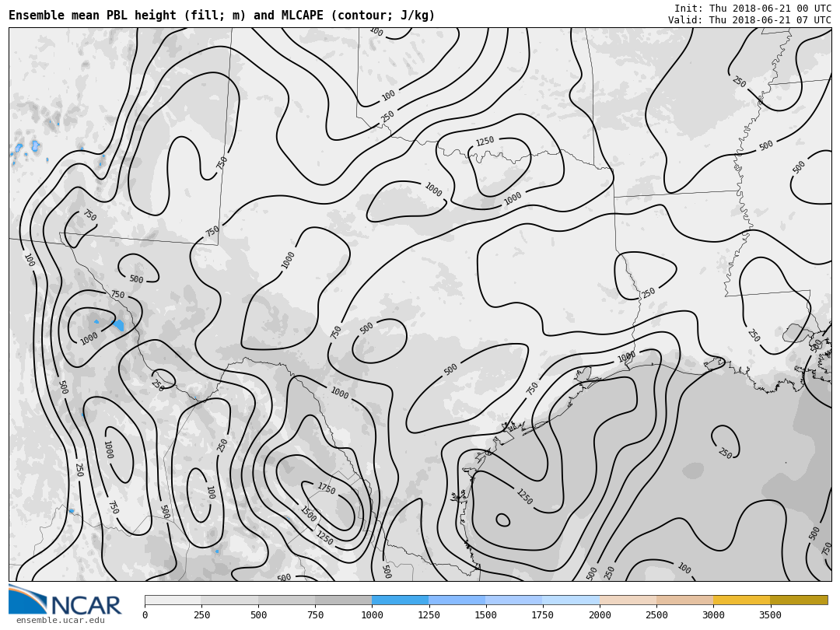Pick the 1000–1250 bright blue colorbar segment

click(x=401, y=600)
